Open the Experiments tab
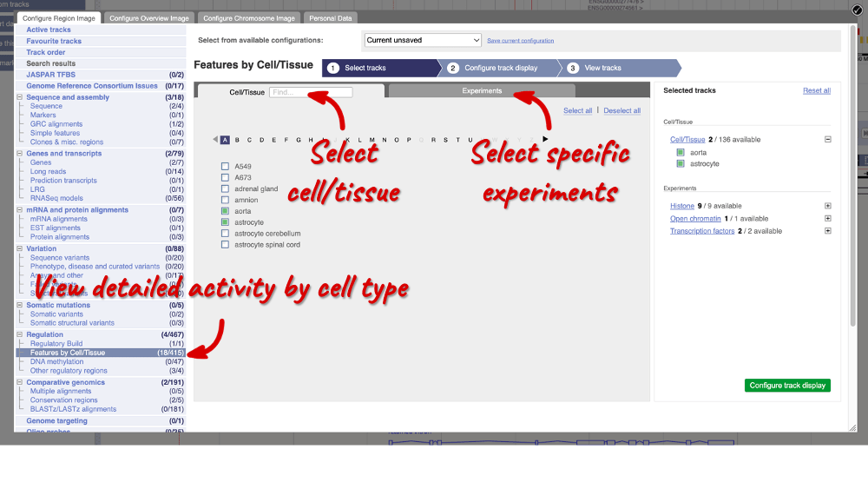 pyautogui.click(x=482, y=91)
